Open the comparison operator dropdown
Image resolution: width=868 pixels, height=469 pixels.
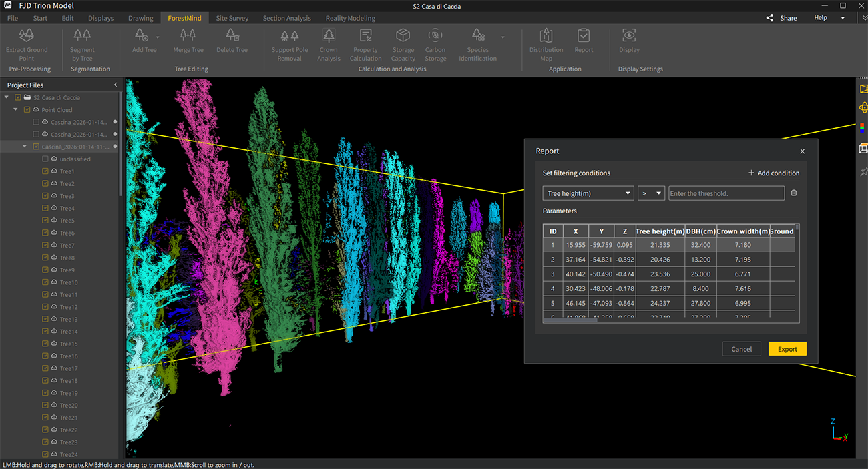pyautogui.click(x=651, y=193)
